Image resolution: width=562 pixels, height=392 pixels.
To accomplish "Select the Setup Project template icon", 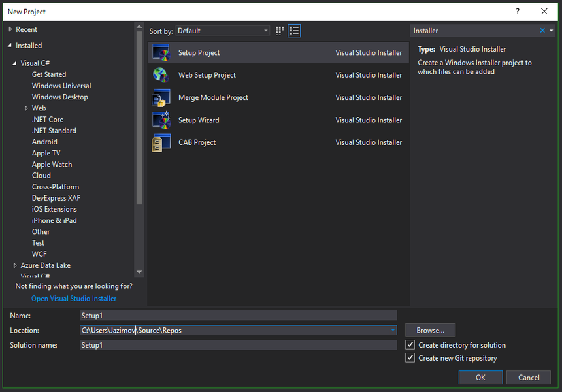I will [x=161, y=53].
